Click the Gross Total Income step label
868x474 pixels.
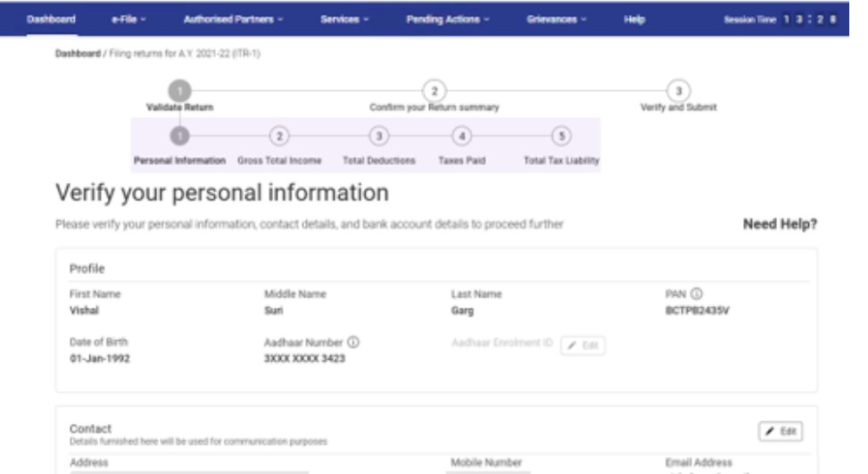click(279, 161)
